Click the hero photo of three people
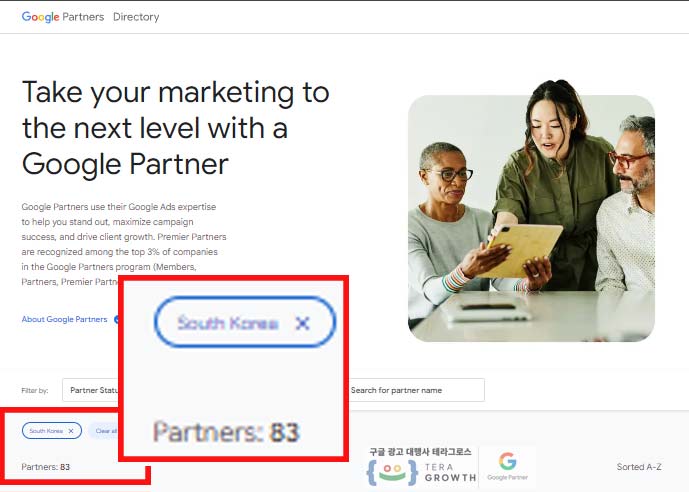The image size is (689, 492). (531, 218)
